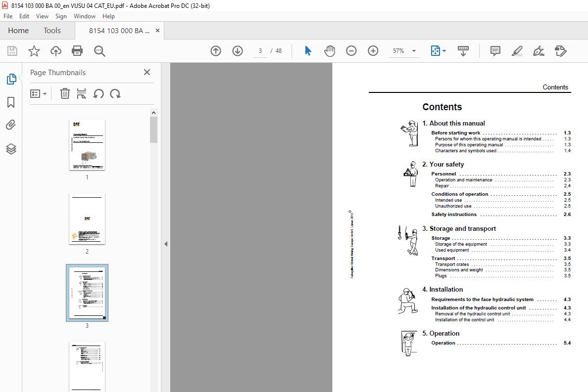Image resolution: width=588 pixels, height=392 pixels.
Task: Go to next page arrow
Action: 238,51
